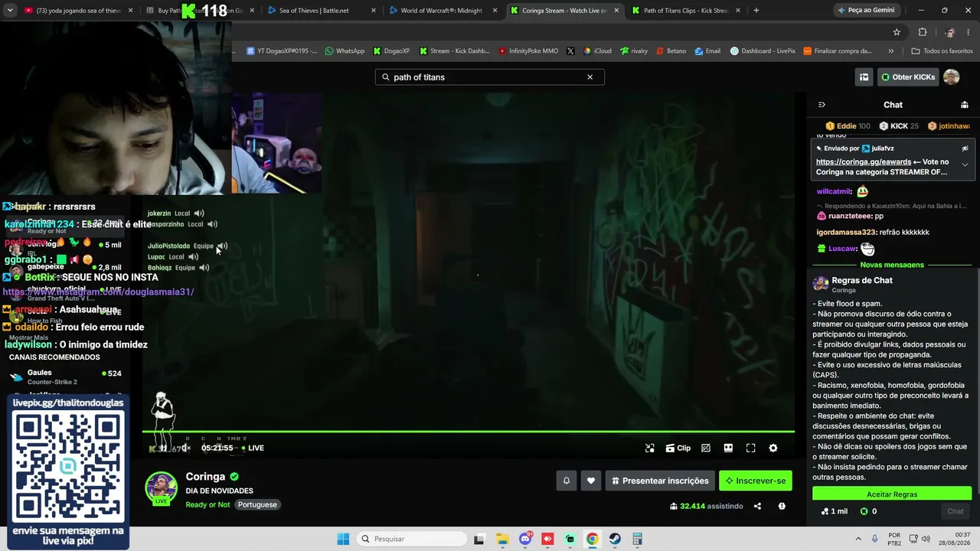
Task: Focus the path of titans search field
Action: coord(490,77)
